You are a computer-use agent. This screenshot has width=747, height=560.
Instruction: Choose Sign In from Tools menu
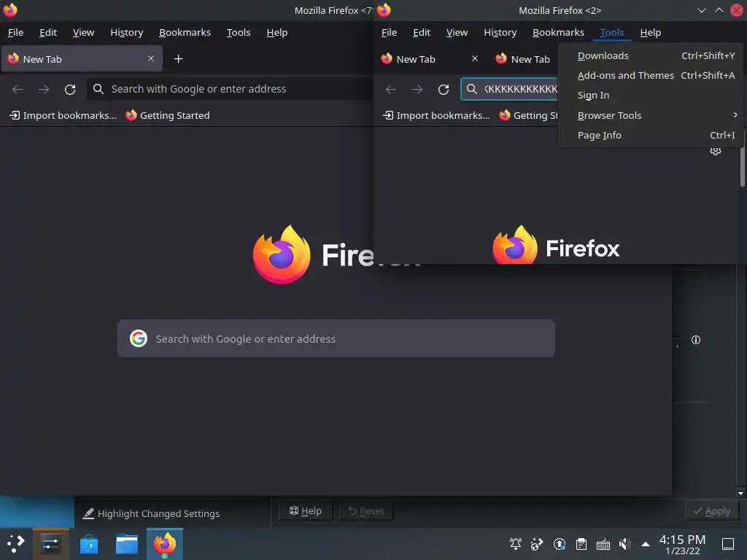650,96
